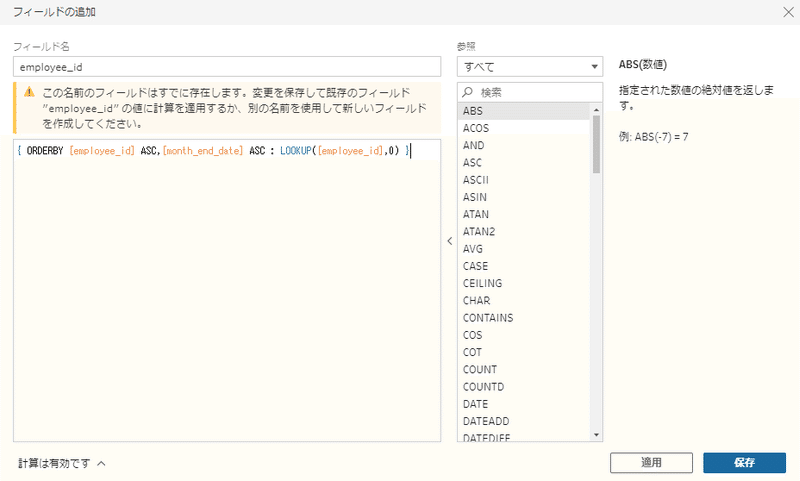Select the AND function
The height and width of the screenshot is (481, 800).
click(x=523, y=145)
